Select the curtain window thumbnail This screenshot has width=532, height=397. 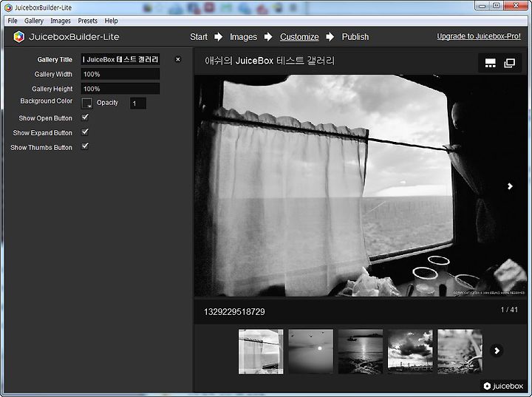[x=261, y=351]
